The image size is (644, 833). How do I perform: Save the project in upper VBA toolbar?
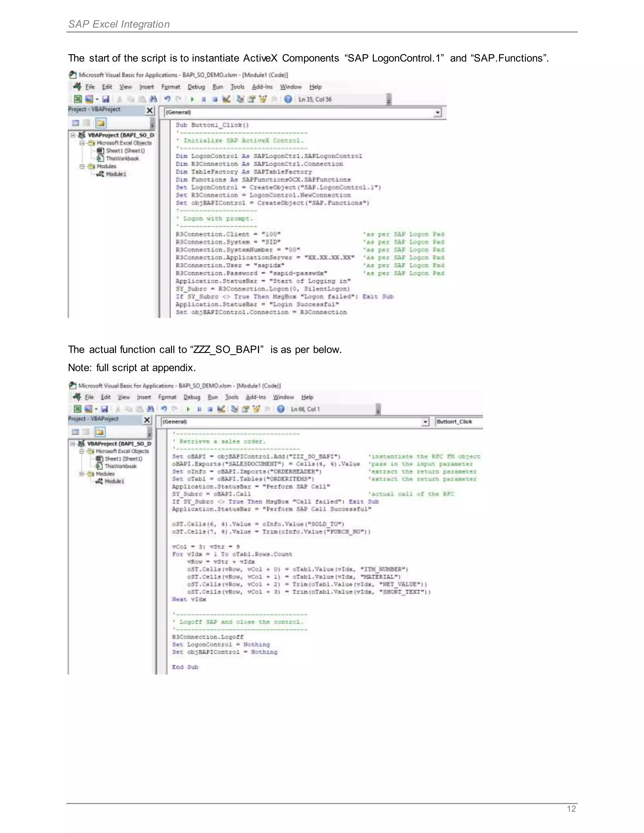click(x=105, y=99)
